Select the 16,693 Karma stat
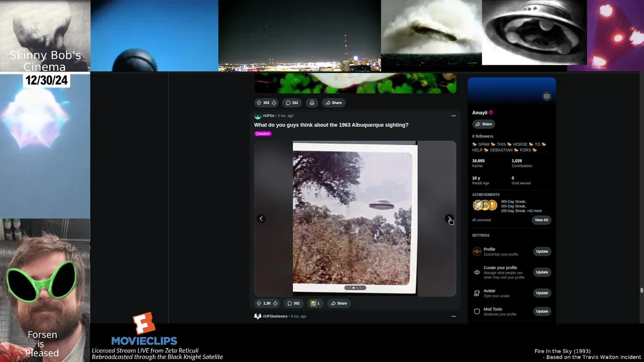 point(478,163)
